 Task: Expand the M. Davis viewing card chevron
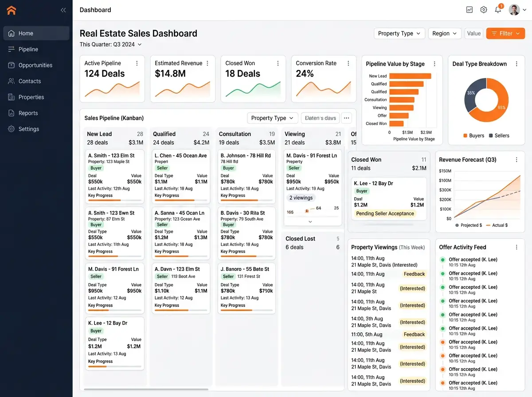310,221
